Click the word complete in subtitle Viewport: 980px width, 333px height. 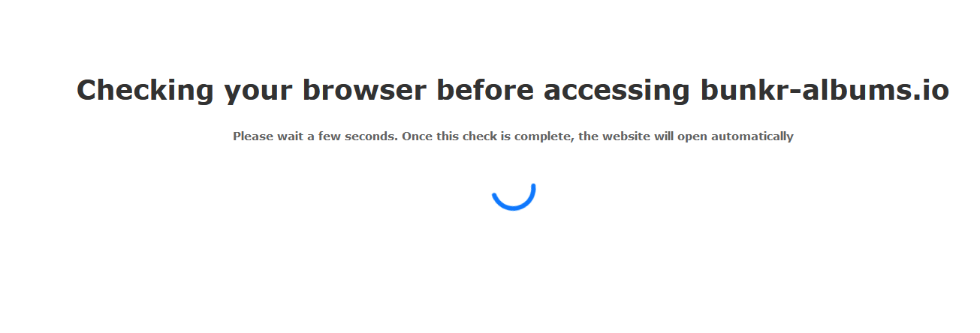point(543,136)
